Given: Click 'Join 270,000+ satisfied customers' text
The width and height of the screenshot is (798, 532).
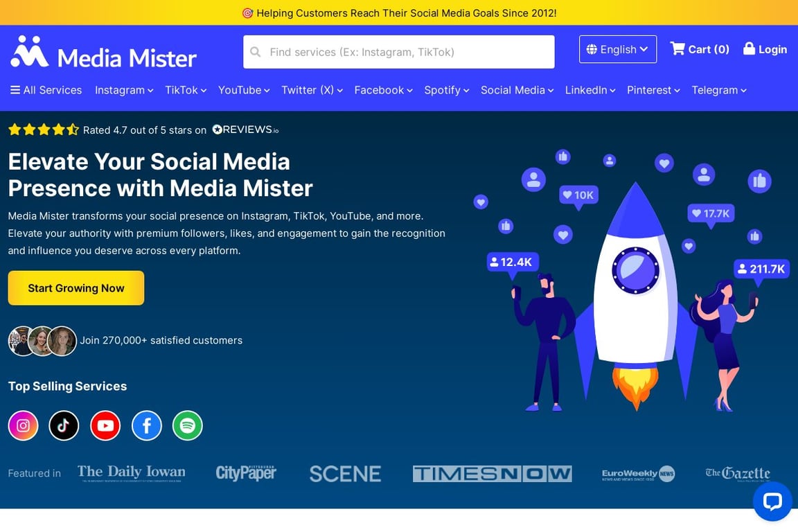Looking at the screenshot, I should [x=161, y=341].
